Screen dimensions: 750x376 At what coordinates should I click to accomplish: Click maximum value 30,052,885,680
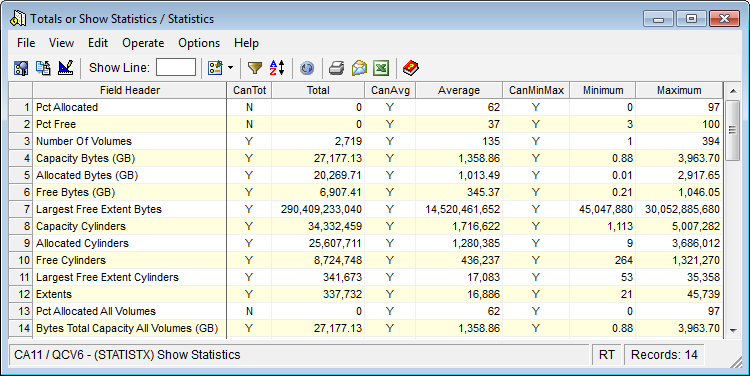(x=683, y=209)
